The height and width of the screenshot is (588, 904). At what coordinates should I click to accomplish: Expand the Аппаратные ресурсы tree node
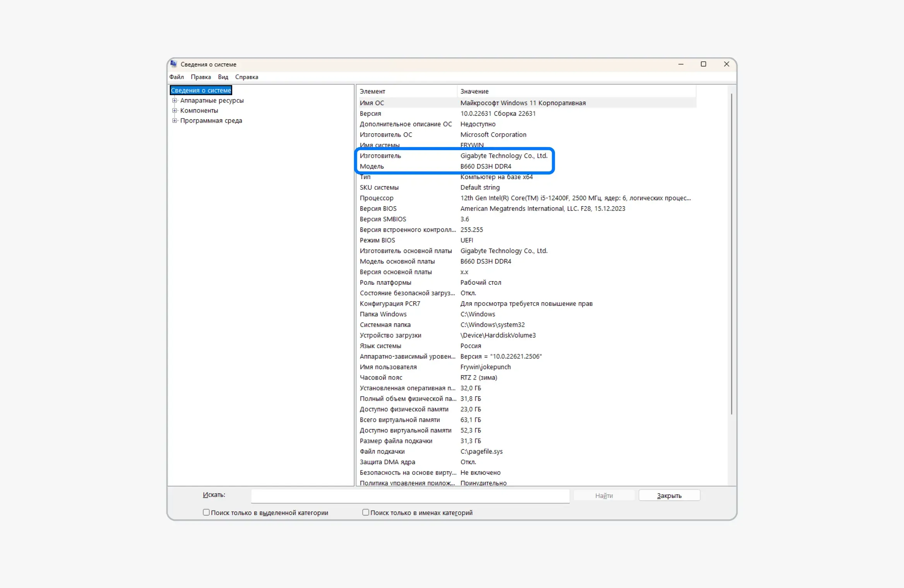click(175, 100)
